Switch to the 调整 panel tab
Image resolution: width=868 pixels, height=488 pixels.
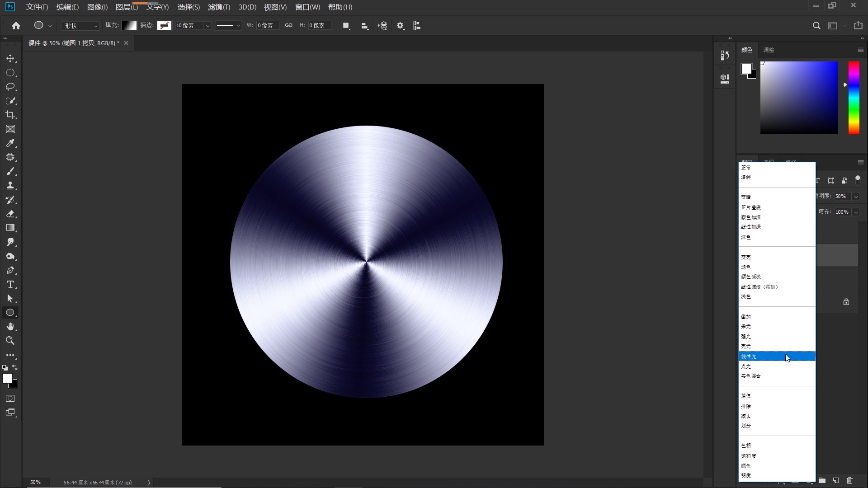pos(769,50)
